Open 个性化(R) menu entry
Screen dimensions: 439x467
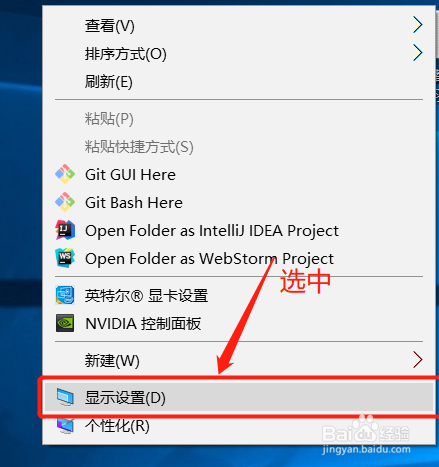239,425
